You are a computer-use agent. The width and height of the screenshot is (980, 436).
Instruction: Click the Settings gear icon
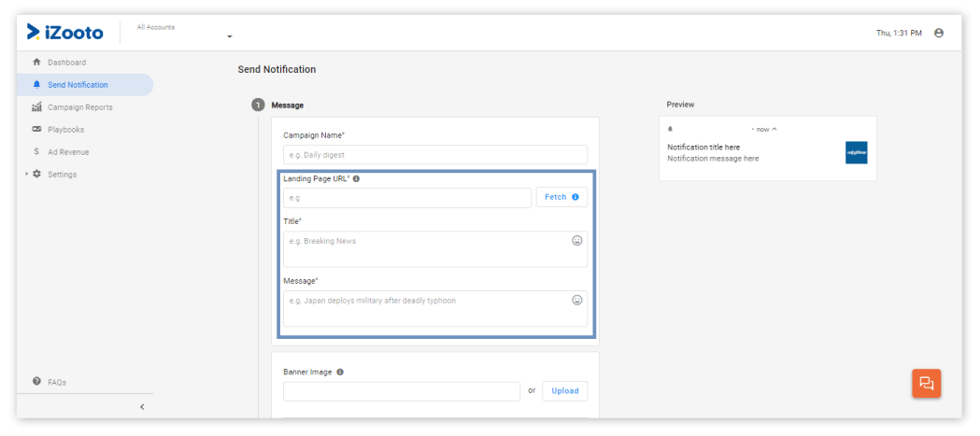pyautogui.click(x=36, y=174)
